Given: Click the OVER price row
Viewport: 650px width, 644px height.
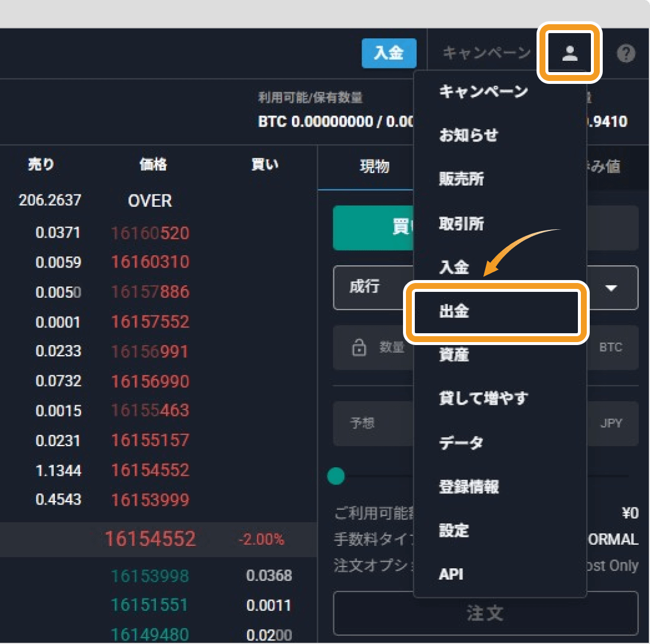Looking at the screenshot, I should click(150, 201).
